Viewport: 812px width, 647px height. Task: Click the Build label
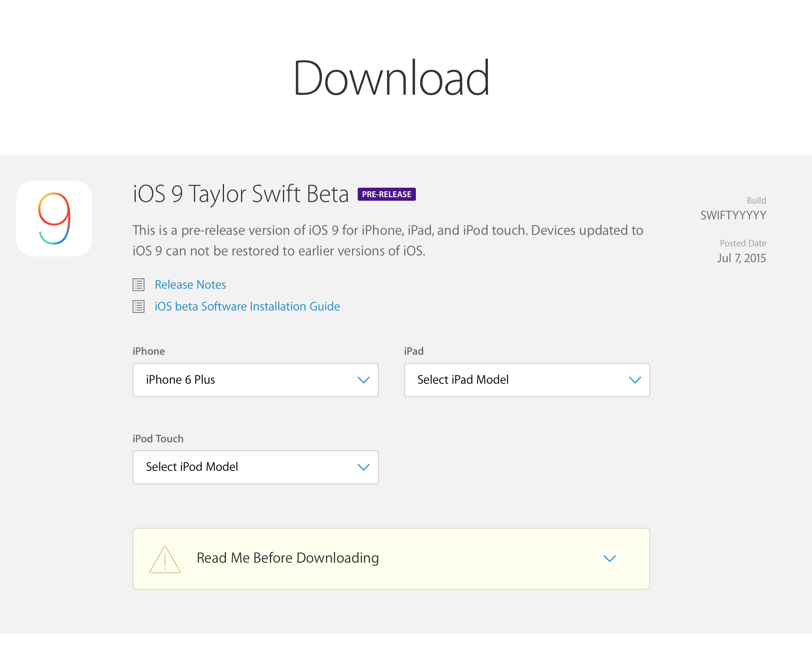point(756,200)
